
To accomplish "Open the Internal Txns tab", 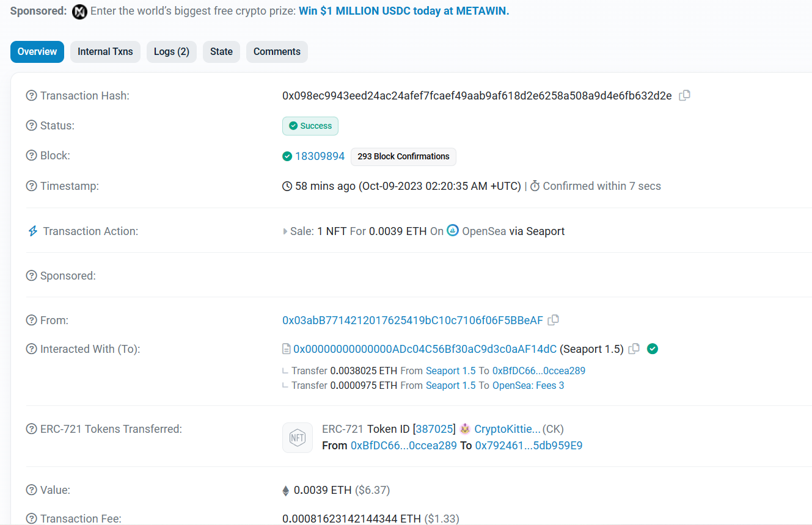I will click(x=105, y=52).
